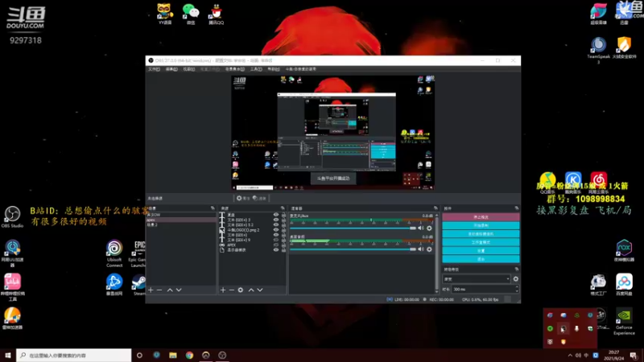Open Epic Games Launcher desktop shortcut
This screenshot has width=644, height=362.
click(x=138, y=253)
